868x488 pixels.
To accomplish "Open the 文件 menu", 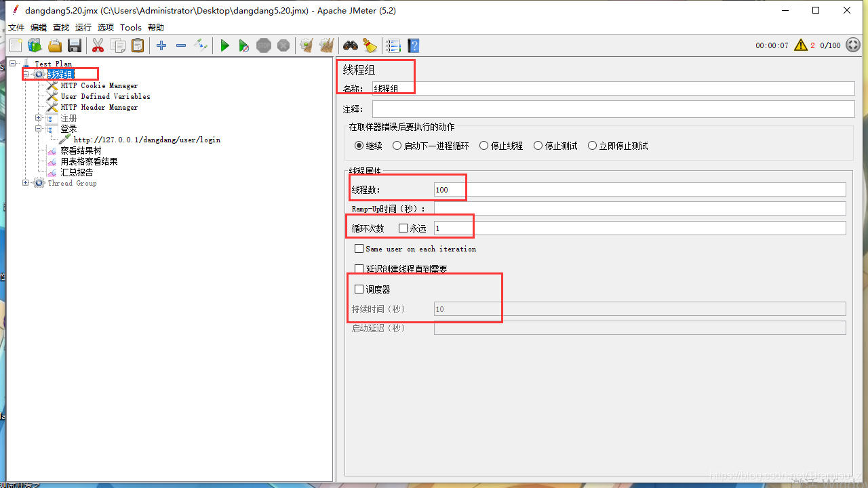I will 16,28.
